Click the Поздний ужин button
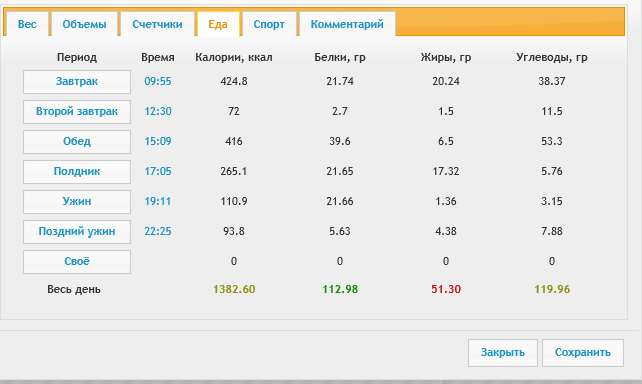The width and height of the screenshot is (642, 384). coord(77,232)
